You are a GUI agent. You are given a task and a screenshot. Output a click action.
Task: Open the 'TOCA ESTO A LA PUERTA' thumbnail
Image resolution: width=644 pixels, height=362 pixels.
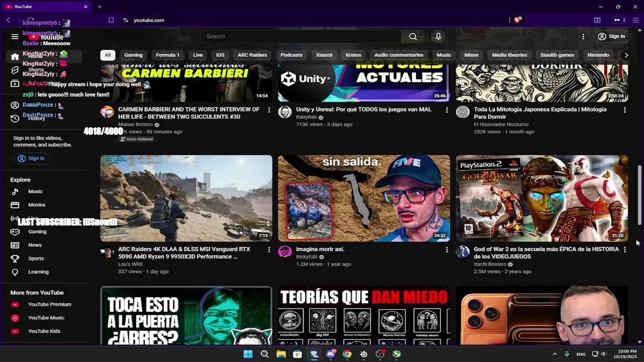point(186,316)
